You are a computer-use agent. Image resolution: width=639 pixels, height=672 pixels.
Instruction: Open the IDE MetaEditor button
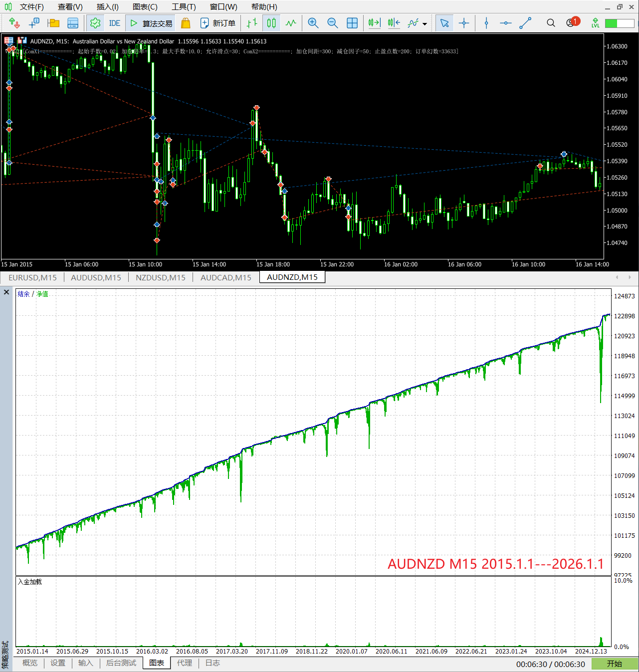(x=114, y=23)
